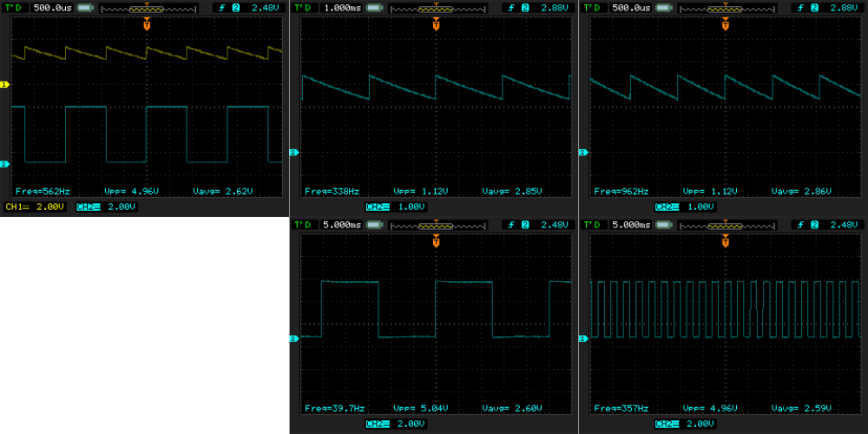Click the Vavg= 2.60V measurement readout
The height and width of the screenshot is (434, 868).
[512, 409]
